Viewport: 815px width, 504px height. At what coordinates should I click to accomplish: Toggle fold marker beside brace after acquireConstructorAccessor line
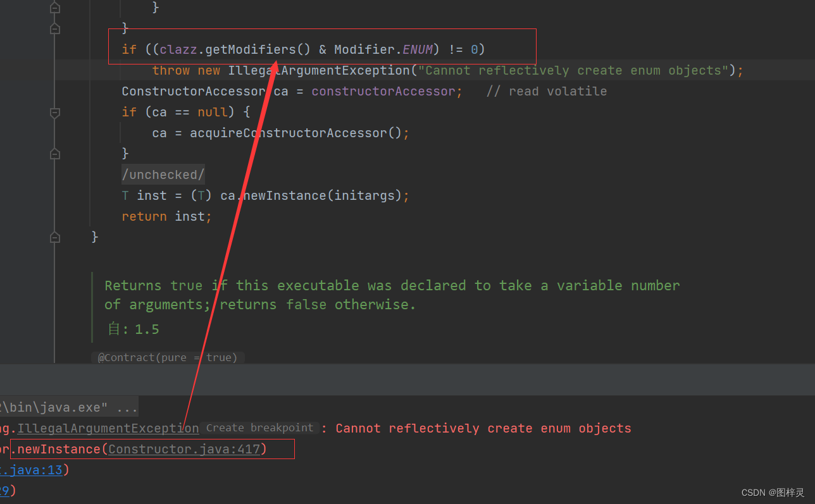(x=55, y=154)
